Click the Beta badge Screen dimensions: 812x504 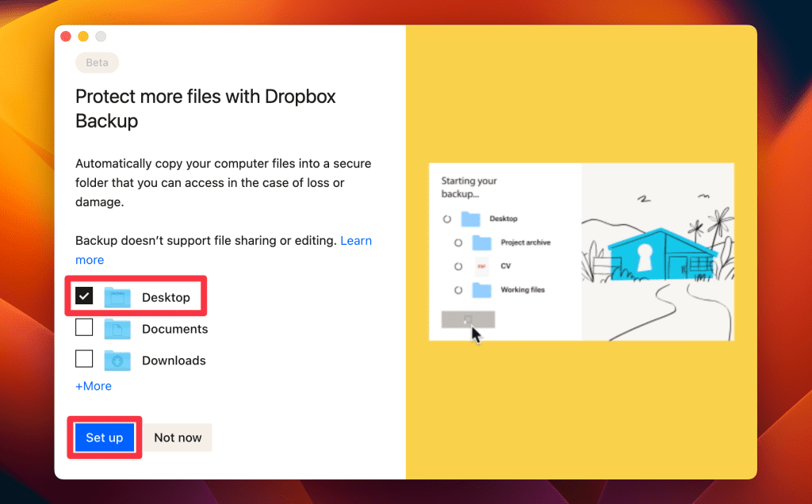click(x=97, y=63)
